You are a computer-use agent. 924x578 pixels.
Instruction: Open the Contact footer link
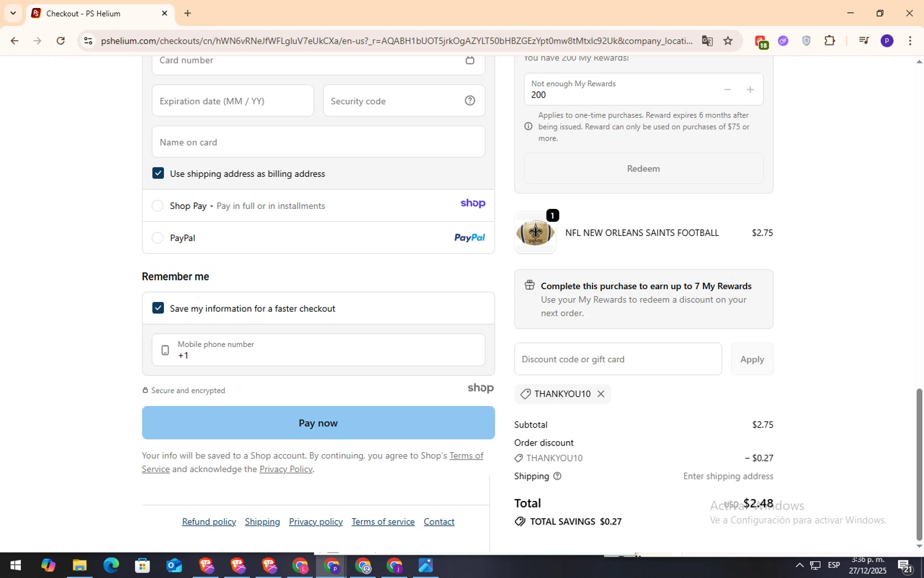(x=439, y=521)
